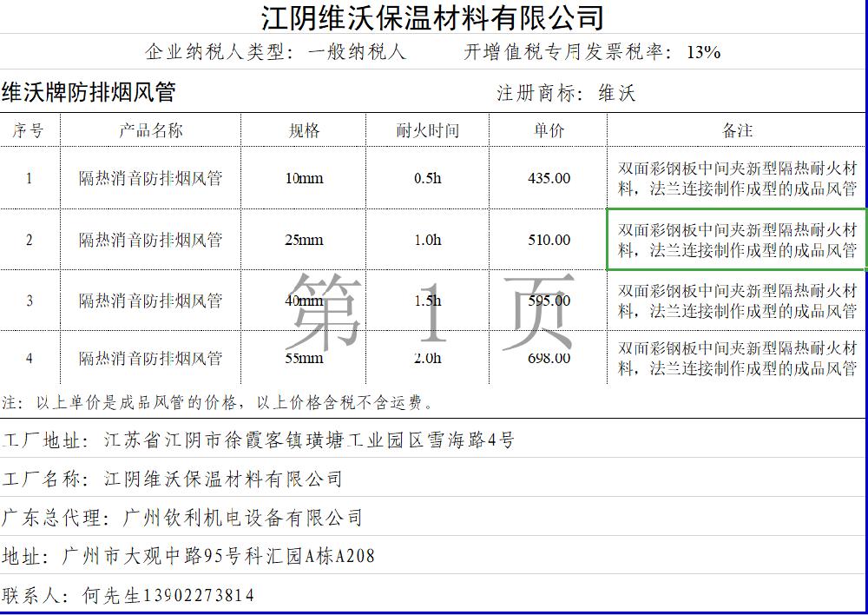Select the 耐火时间 header cell

coord(427,130)
